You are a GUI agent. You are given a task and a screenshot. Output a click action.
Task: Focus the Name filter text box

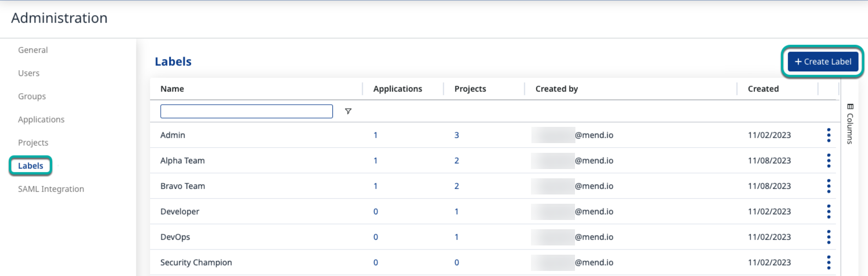click(x=246, y=111)
